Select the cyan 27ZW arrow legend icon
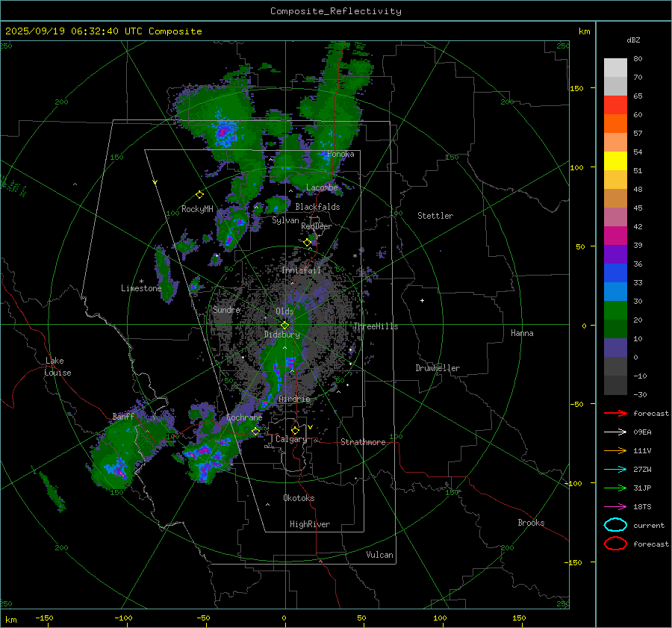Screen dimensions: 672x628 point(615,469)
